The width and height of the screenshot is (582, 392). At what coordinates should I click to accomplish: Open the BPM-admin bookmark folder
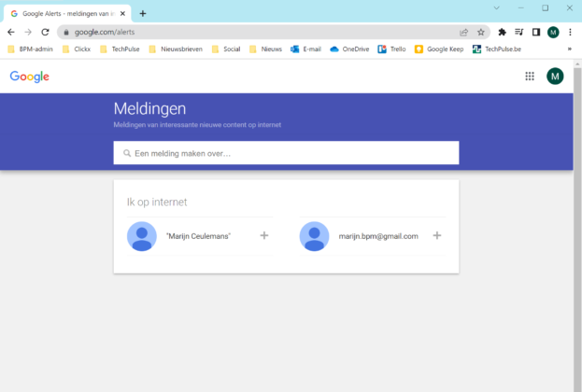pyautogui.click(x=31, y=49)
